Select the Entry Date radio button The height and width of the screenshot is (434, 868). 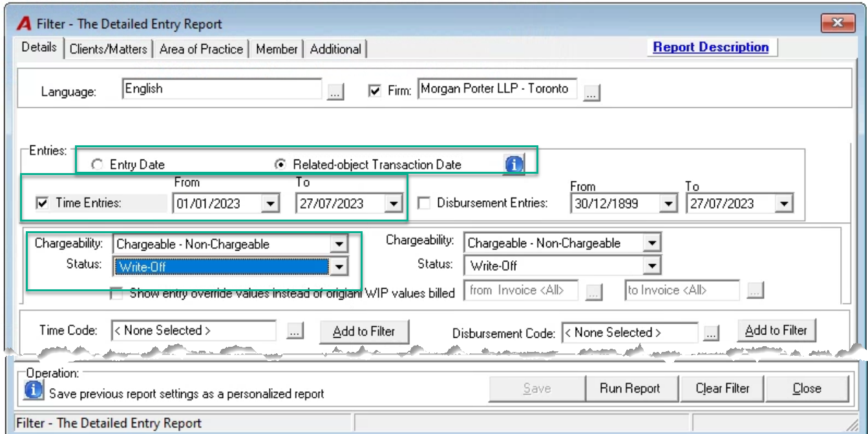97,165
